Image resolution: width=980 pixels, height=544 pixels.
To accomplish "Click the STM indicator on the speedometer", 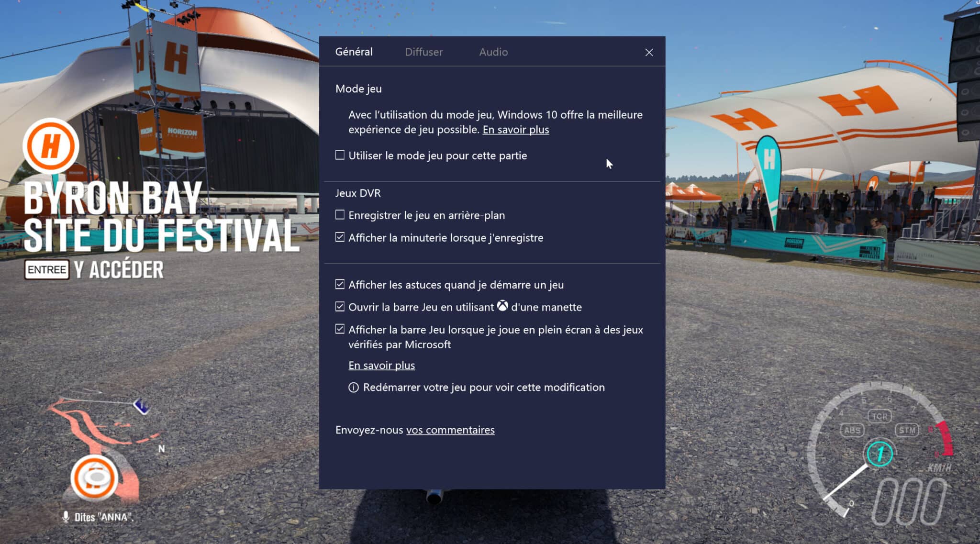I will point(907,430).
